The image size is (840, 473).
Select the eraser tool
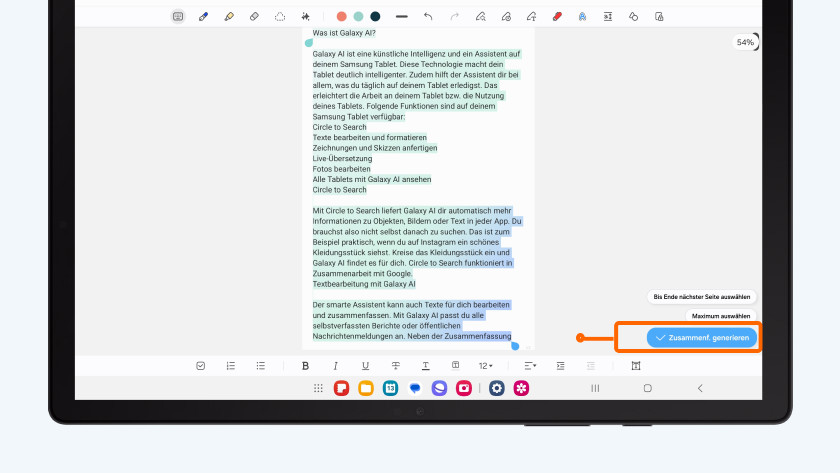254,17
